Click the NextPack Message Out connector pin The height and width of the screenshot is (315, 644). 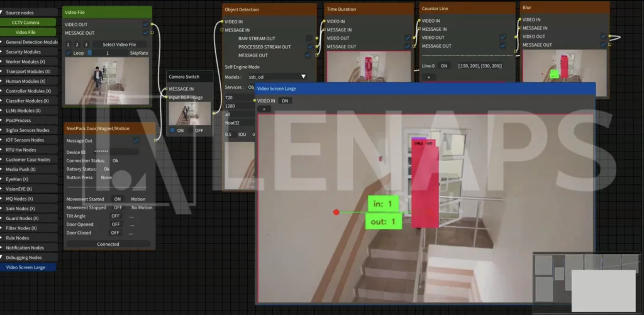(x=154, y=141)
